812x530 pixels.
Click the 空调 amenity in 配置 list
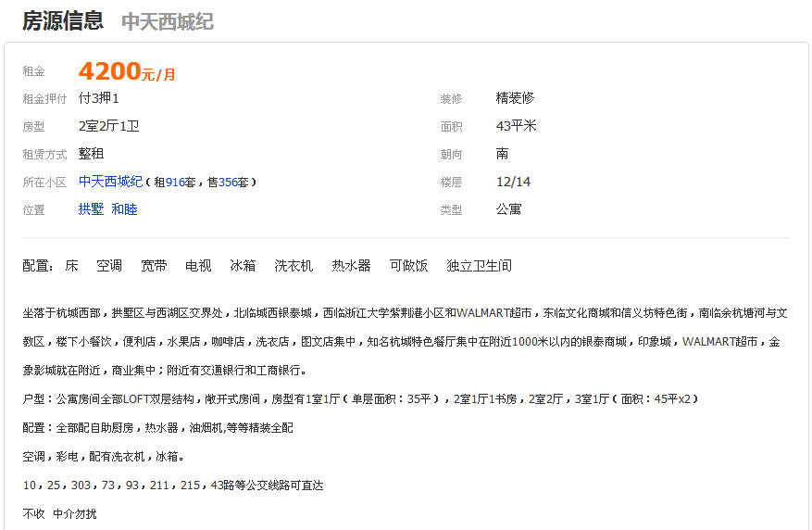point(109,266)
